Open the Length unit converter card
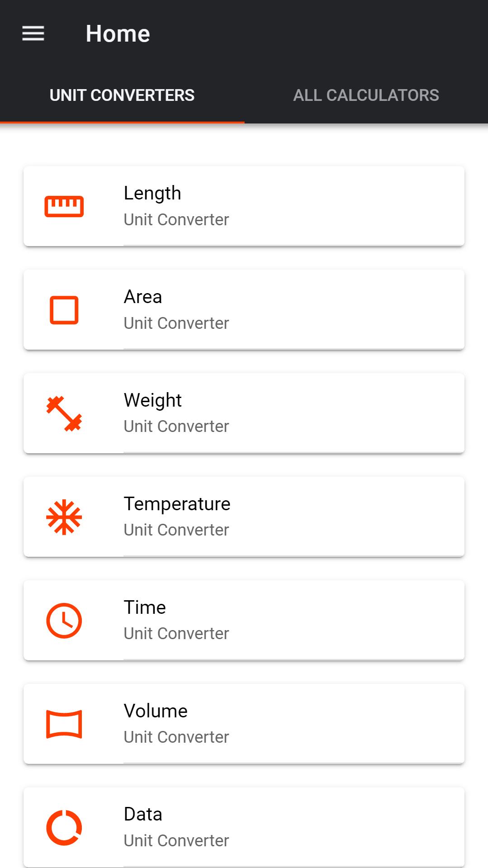Viewport: 488px width, 868px height. 244,206
